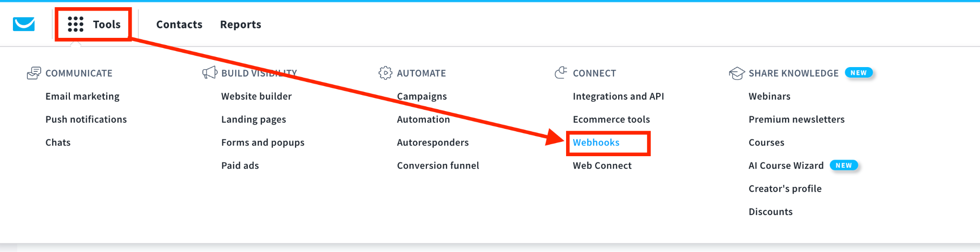Open Integrations and API
The image size is (980, 252).
click(x=618, y=96)
